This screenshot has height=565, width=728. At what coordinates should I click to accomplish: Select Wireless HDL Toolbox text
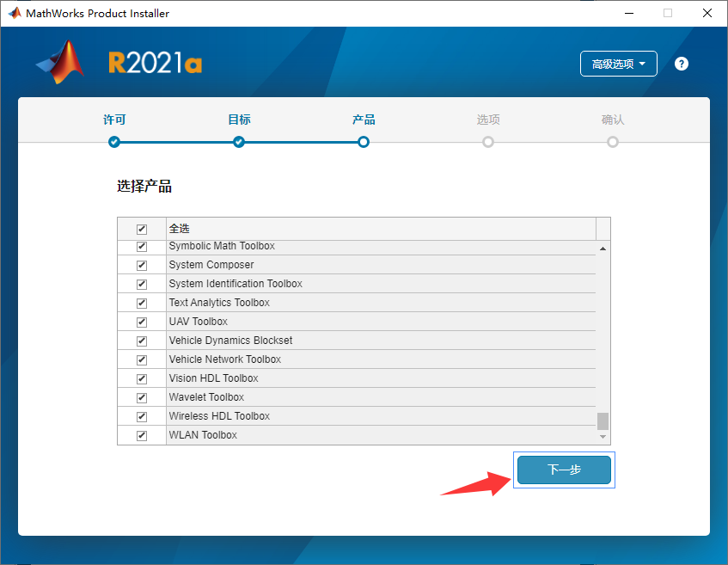click(x=220, y=416)
